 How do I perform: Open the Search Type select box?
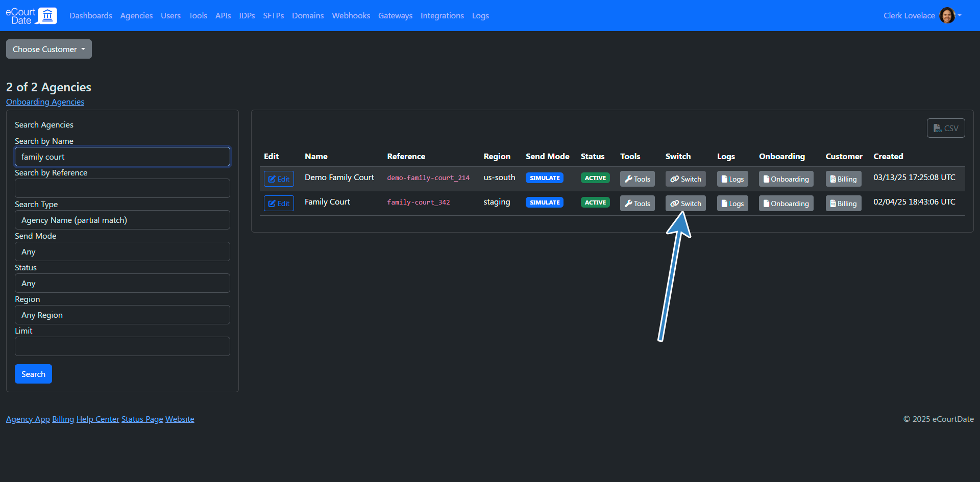pos(122,220)
